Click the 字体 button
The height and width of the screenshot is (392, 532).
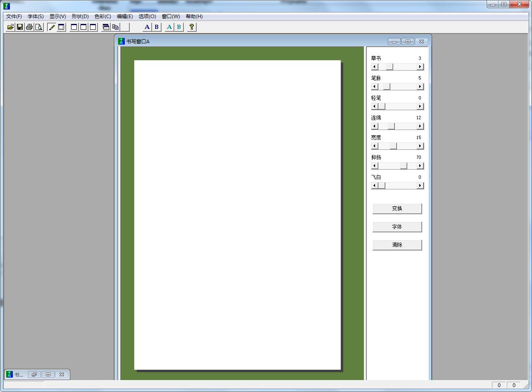point(397,227)
